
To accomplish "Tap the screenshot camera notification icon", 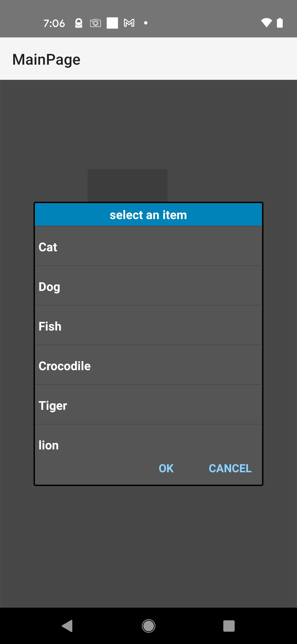I will 95,23.
